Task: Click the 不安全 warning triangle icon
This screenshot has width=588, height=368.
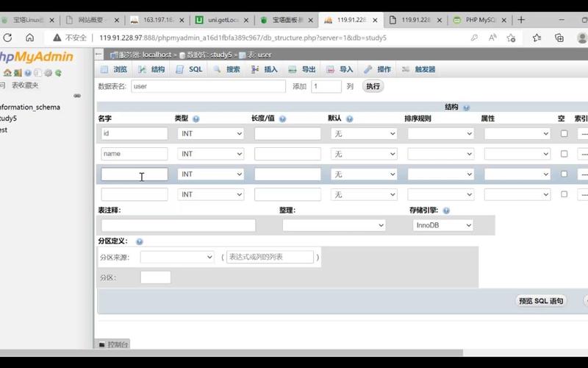Action: pos(57,38)
